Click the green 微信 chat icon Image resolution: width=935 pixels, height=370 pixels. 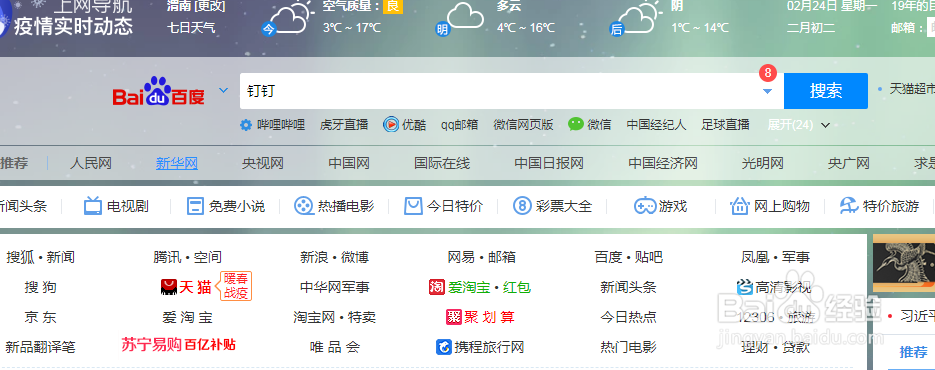(x=575, y=124)
